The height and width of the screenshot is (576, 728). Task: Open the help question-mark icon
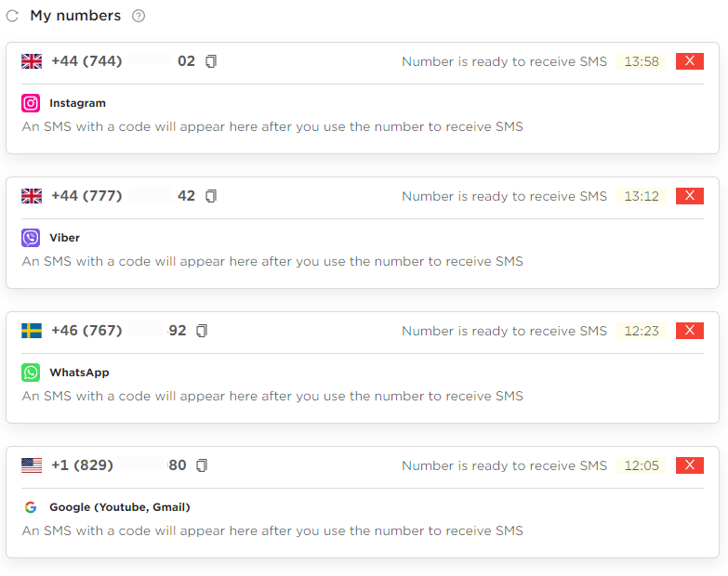point(139,16)
